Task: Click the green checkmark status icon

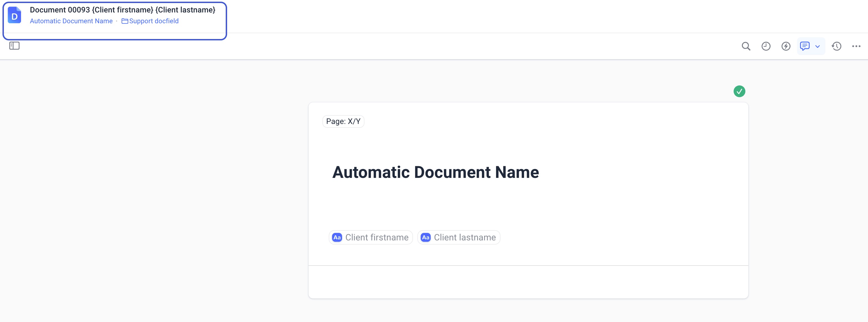Action: [x=739, y=91]
